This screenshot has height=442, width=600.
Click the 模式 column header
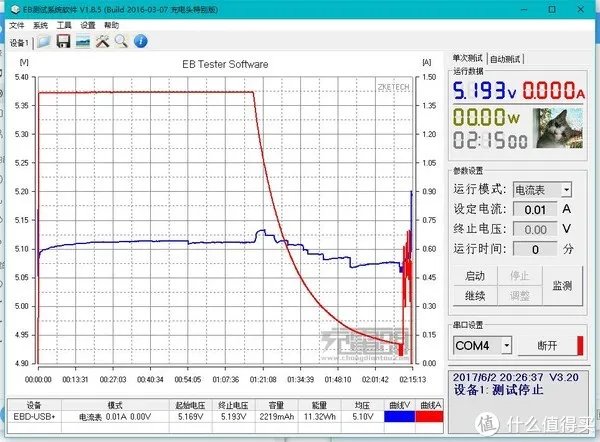[115, 405]
